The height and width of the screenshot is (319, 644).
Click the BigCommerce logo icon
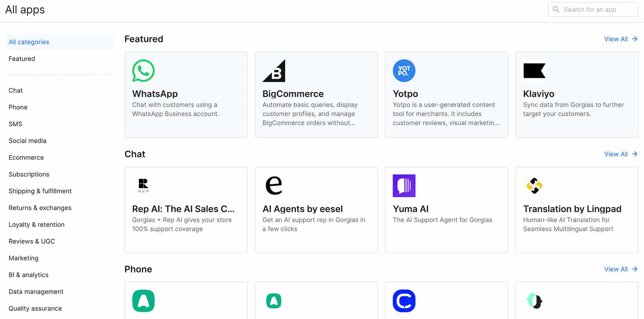(x=274, y=70)
